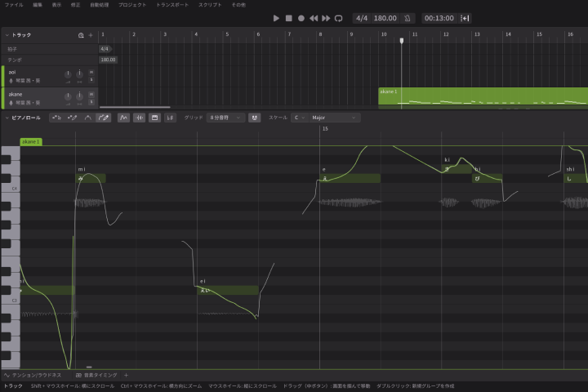Toggle the snap magnet button
This screenshot has width=588, height=392.
(255, 118)
